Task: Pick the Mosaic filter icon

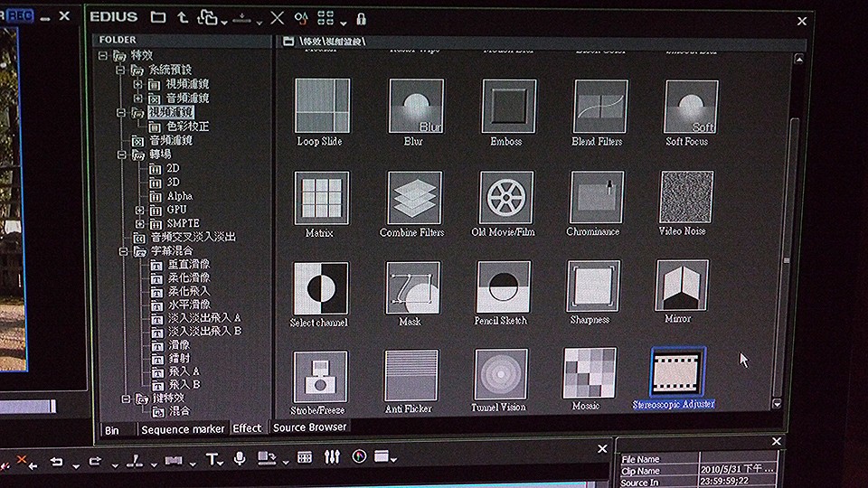Action: (590, 372)
